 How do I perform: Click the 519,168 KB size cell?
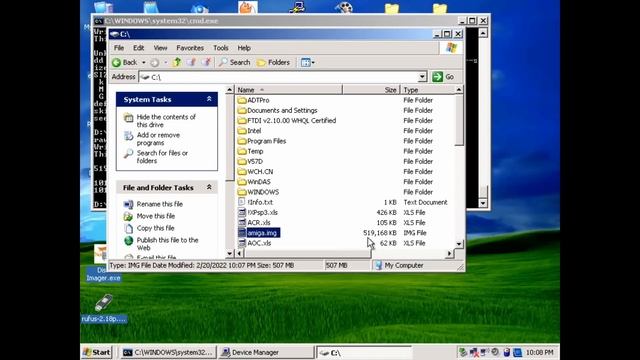[x=380, y=233]
